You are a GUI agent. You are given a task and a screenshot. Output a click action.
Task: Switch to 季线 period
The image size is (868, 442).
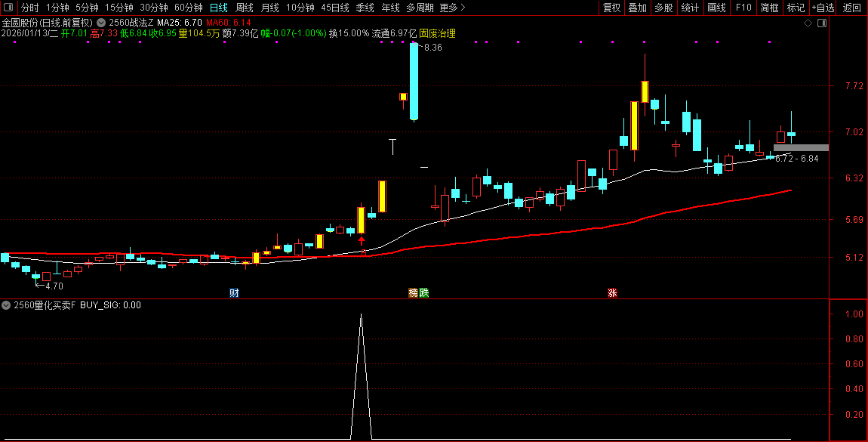coord(365,8)
